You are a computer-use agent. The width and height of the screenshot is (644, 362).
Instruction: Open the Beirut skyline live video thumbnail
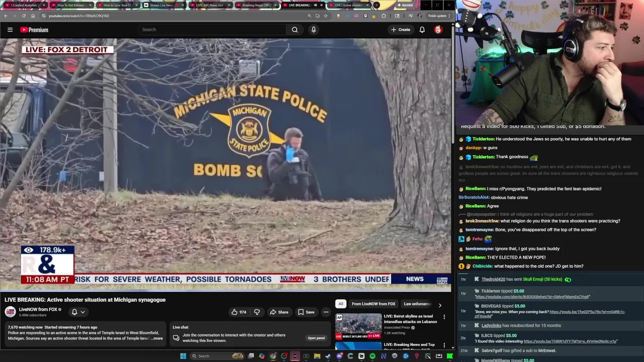pyautogui.click(x=358, y=326)
